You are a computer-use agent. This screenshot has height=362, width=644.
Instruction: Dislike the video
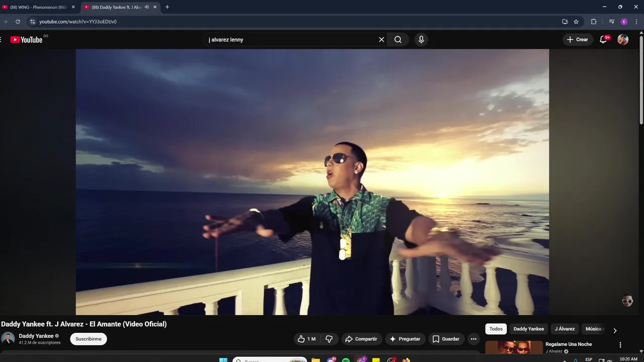click(x=329, y=339)
